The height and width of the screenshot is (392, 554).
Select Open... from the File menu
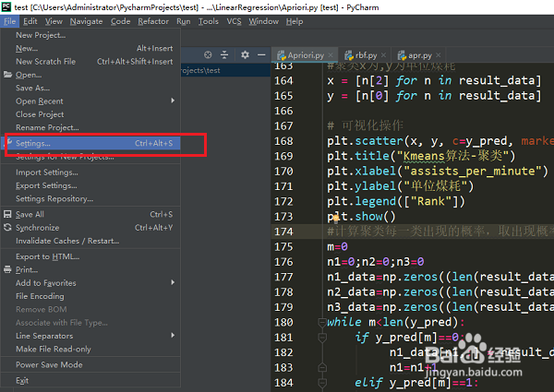(90, 75)
